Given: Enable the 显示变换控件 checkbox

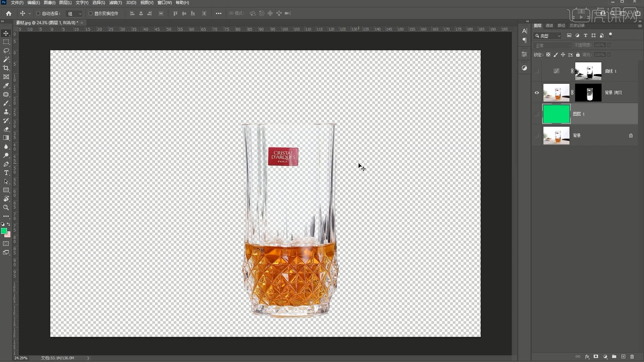Looking at the screenshot, I should pyautogui.click(x=90, y=13).
